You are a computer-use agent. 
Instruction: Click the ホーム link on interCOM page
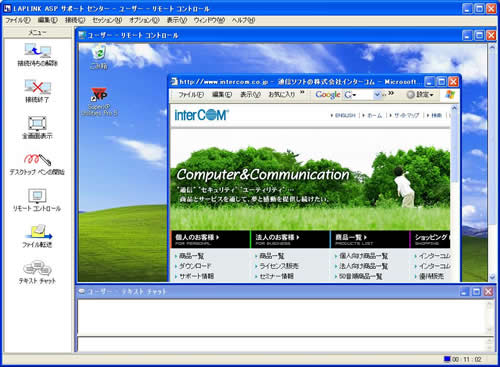(374, 115)
